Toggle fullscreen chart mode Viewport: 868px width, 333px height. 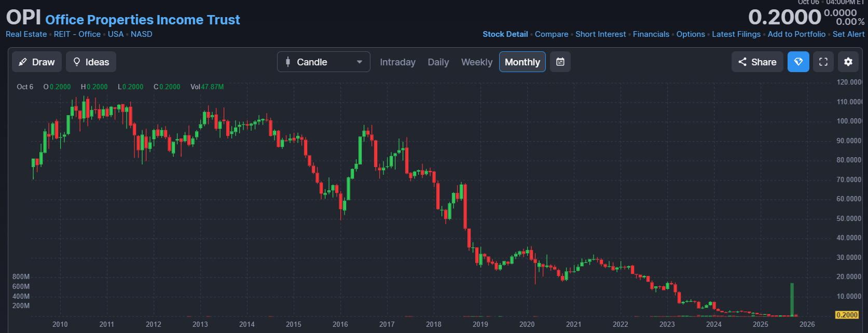tap(823, 62)
